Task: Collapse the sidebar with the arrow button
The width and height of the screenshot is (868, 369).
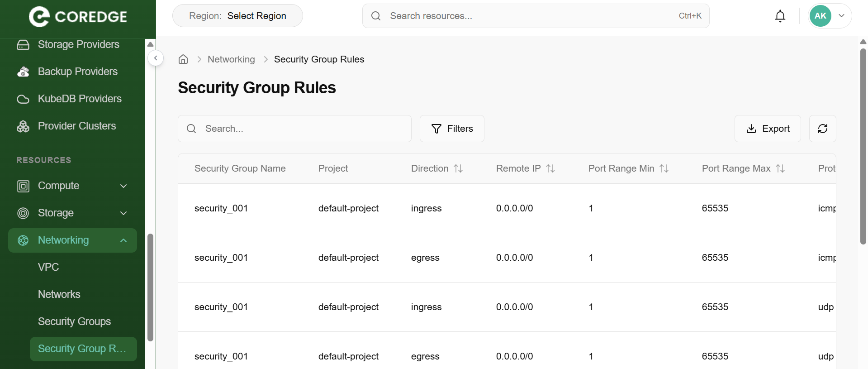Action: [156, 58]
